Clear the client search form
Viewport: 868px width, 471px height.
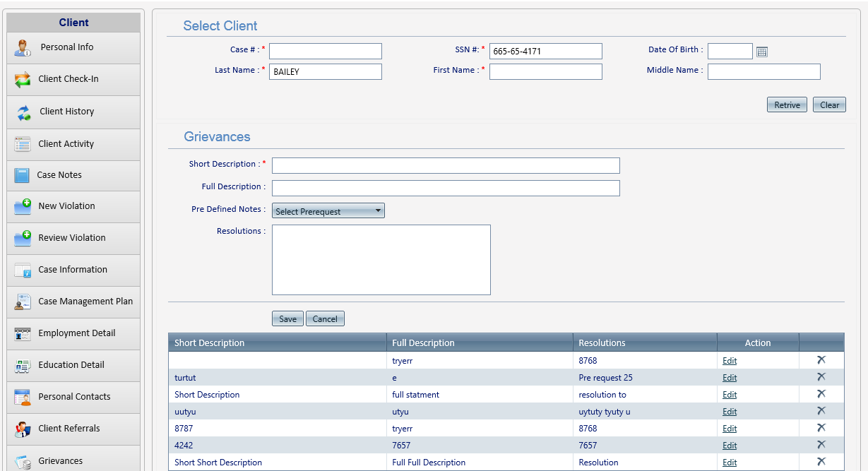coord(829,105)
